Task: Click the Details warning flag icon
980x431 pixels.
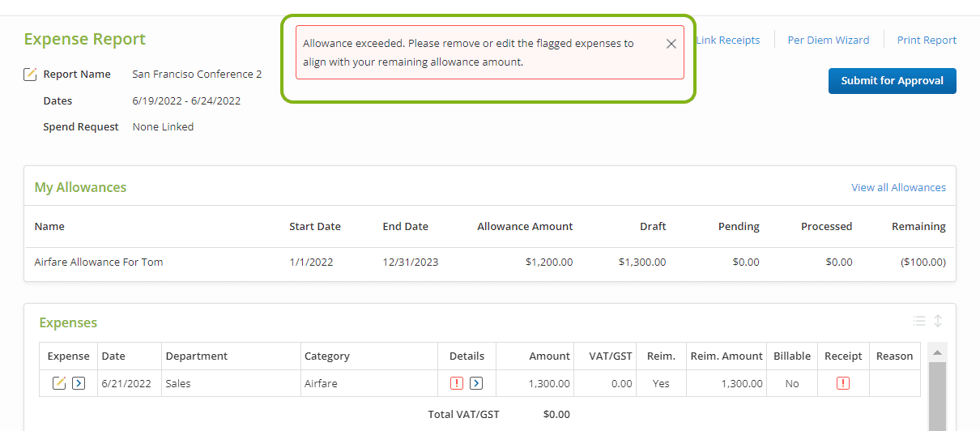Action: point(457,383)
